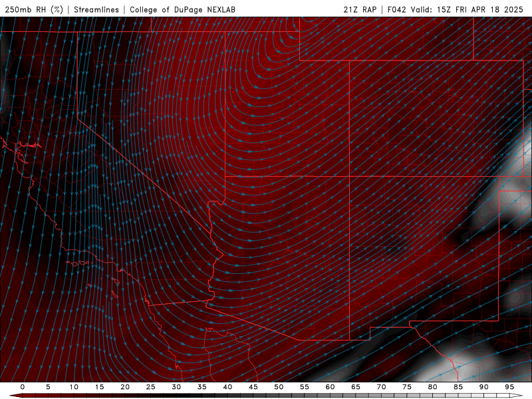Pick the 70 value on the humidity scale
Viewport: 532px width, 399px height.
point(381,387)
